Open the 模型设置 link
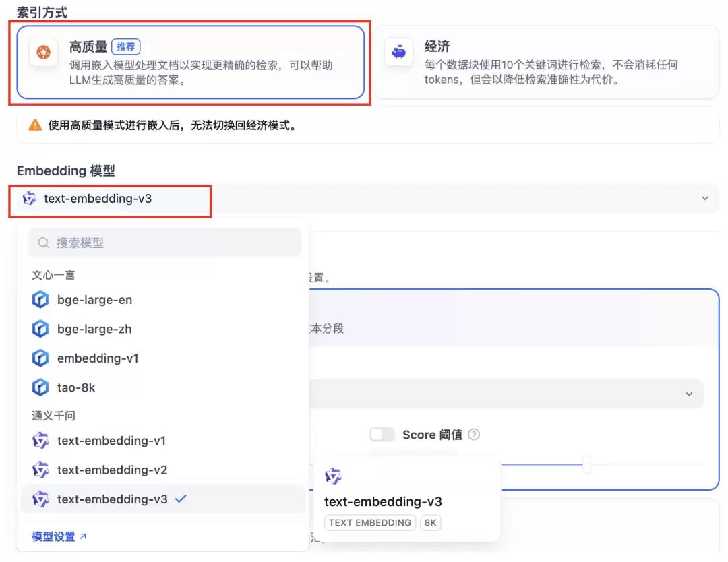This screenshot has width=728, height=562. tap(59, 536)
